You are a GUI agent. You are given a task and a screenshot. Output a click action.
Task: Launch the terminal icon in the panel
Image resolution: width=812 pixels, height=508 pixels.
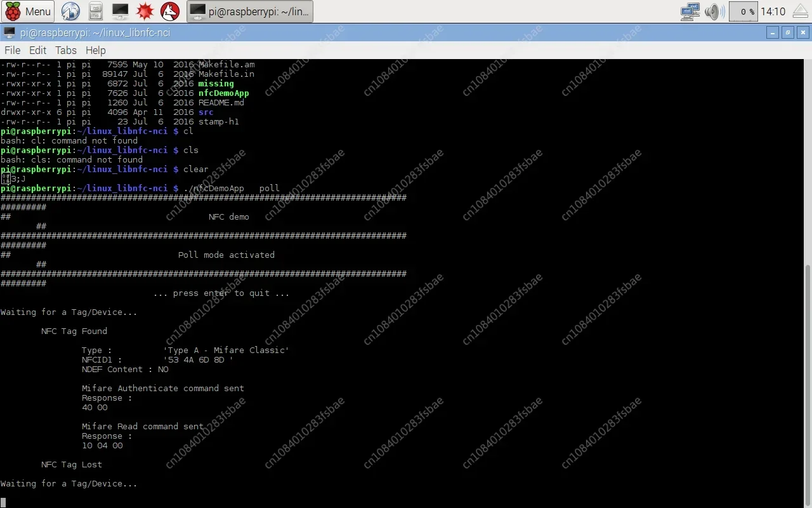[x=120, y=11]
